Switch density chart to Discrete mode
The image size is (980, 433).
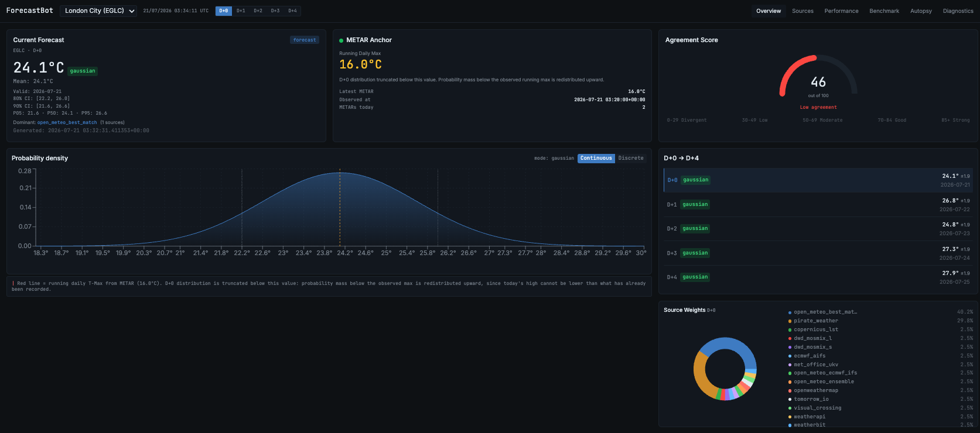click(x=631, y=158)
